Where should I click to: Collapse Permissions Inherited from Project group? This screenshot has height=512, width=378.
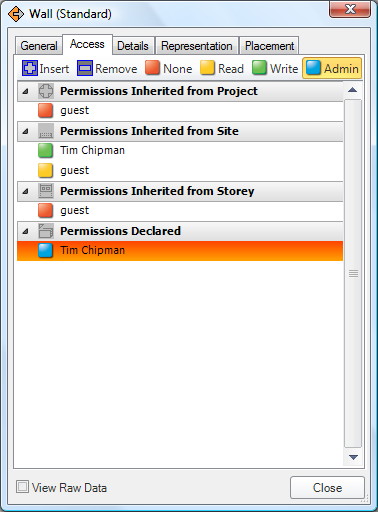[25, 91]
